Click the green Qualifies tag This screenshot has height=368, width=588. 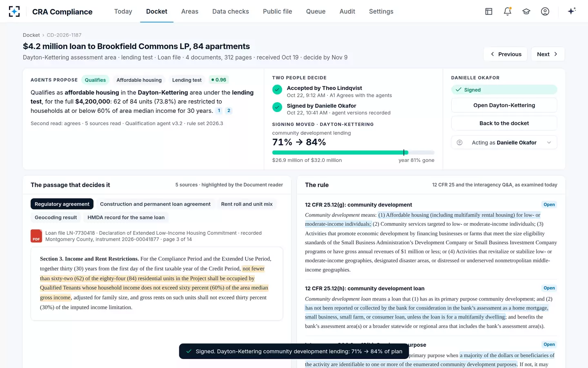click(x=96, y=80)
